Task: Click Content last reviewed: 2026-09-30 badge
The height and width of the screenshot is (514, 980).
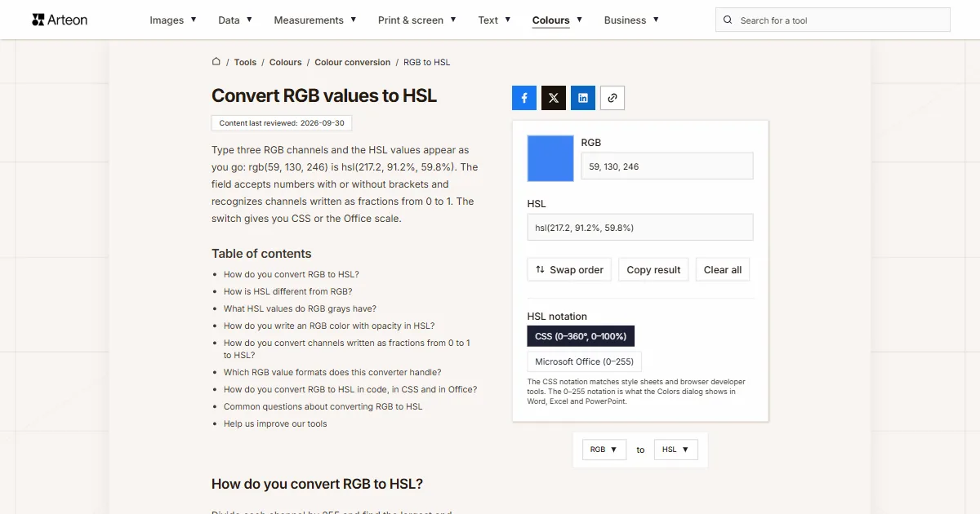Action: tap(282, 123)
